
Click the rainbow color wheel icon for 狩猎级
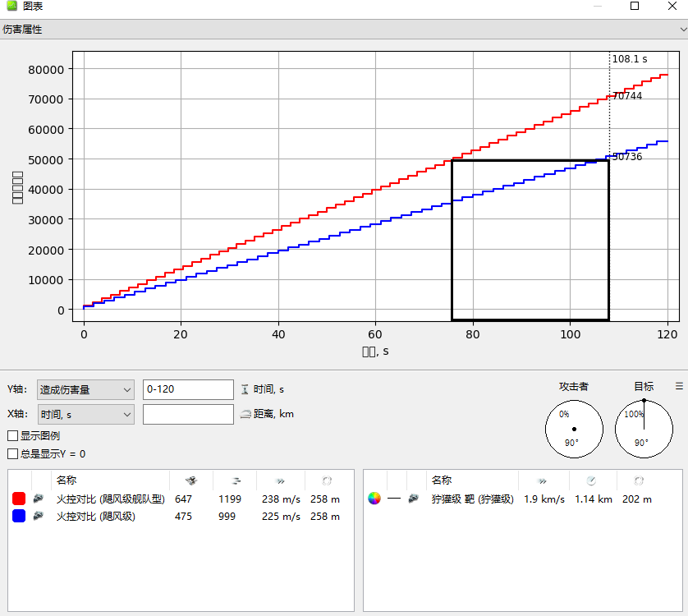374,499
